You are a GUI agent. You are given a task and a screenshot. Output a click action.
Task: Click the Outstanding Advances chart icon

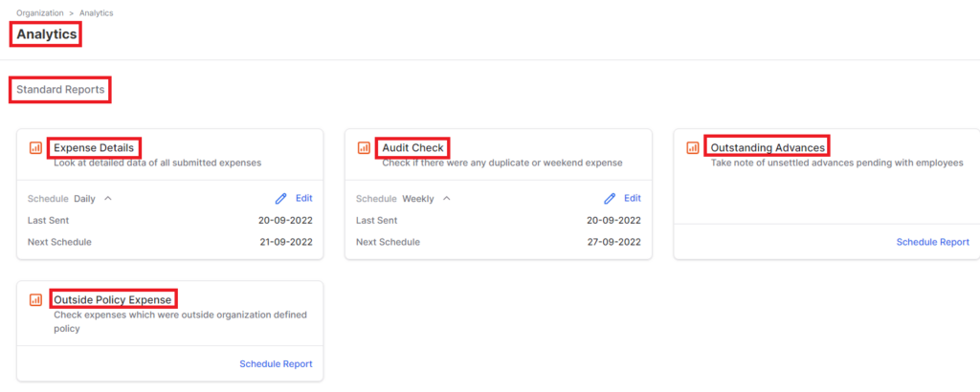click(693, 148)
